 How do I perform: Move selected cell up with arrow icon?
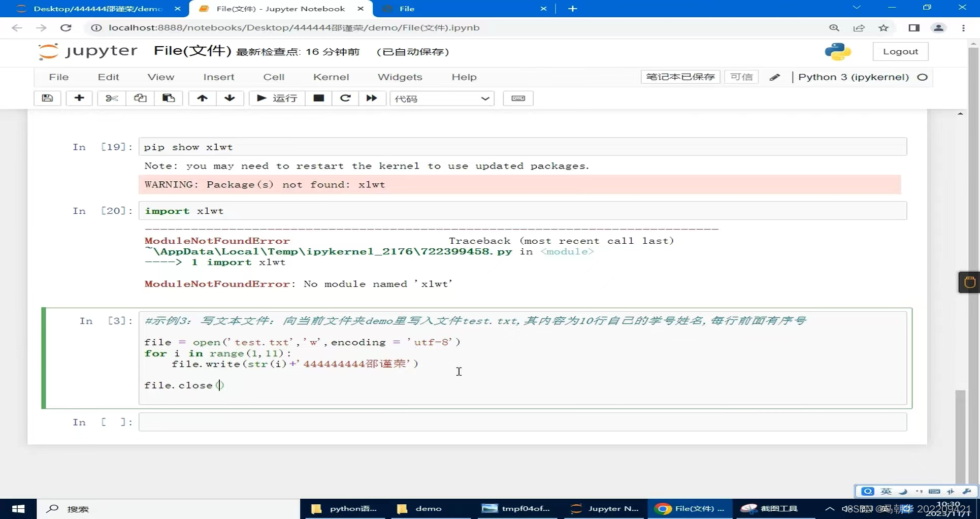pyautogui.click(x=202, y=98)
